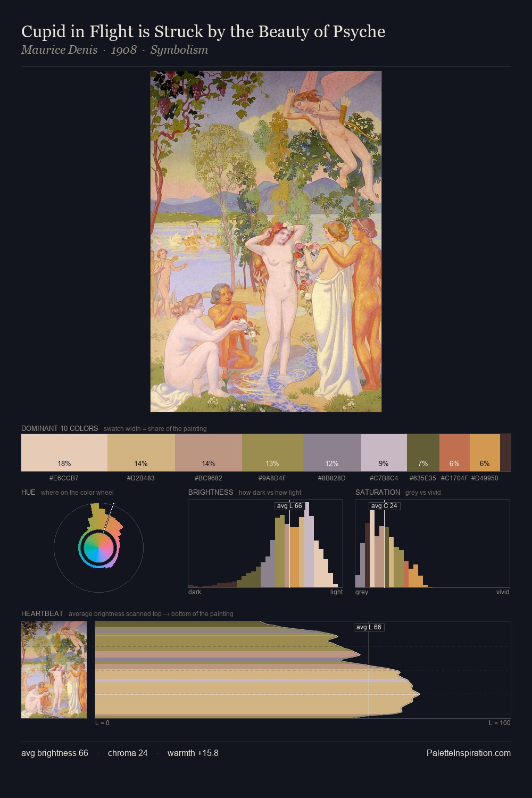Image resolution: width=532 pixels, height=798 pixels.
Task: Click the footer stat 'avg brightness 66'
Action: point(55,753)
